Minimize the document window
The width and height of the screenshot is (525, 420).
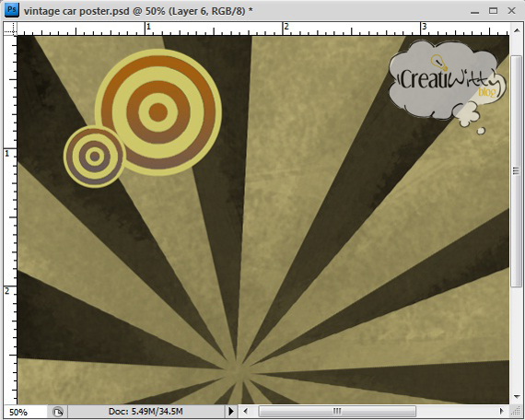(x=474, y=11)
